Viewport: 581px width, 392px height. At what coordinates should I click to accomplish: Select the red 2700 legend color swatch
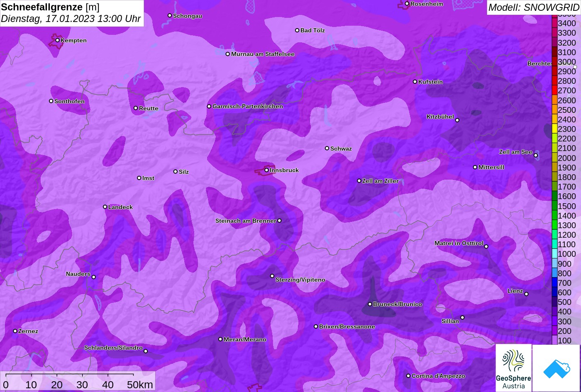coord(554,90)
